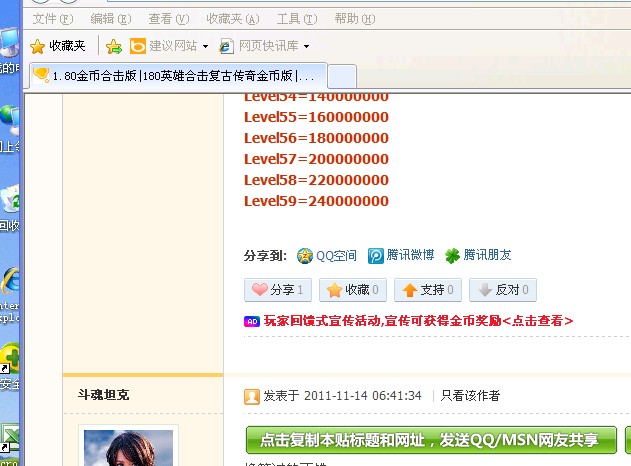This screenshot has width=631, height=466.
Task: Open the 文件(F) menu
Action: tap(53, 19)
